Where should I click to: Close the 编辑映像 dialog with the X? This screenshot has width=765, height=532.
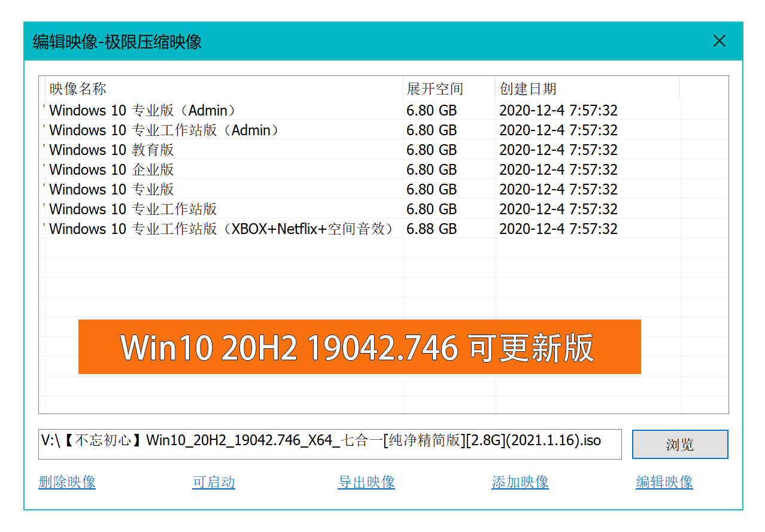click(720, 41)
